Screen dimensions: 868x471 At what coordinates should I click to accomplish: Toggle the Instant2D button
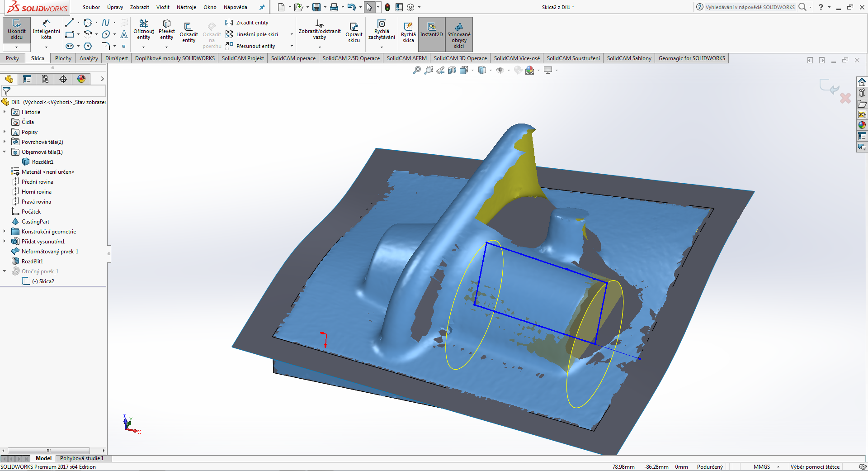pyautogui.click(x=431, y=32)
